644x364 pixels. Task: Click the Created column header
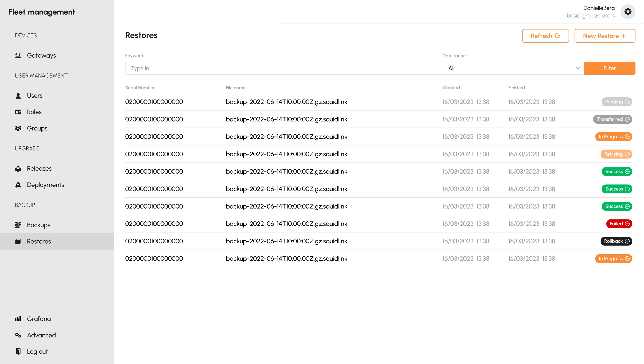[451, 88]
